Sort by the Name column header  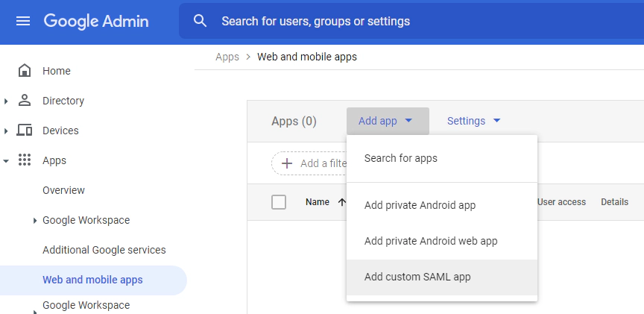pyautogui.click(x=317, y=202)
